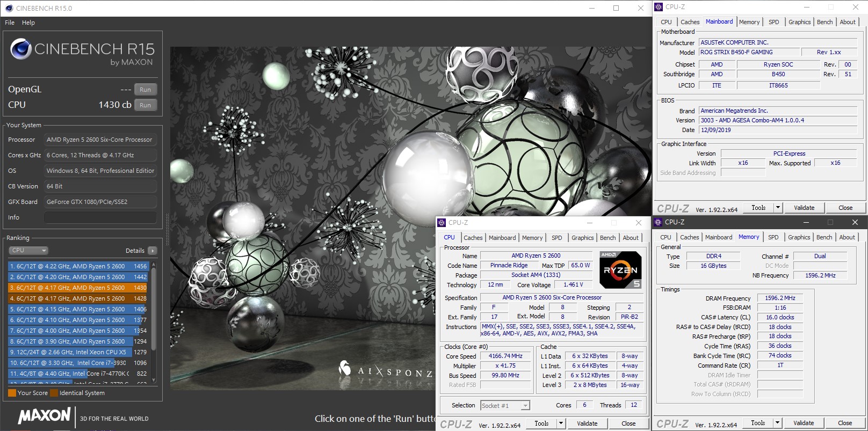Switch to CPU tab in Mainboard CPU-Z window
Image resolution: width=868 pixels, height=431 pixels.
tap(666, 22)
